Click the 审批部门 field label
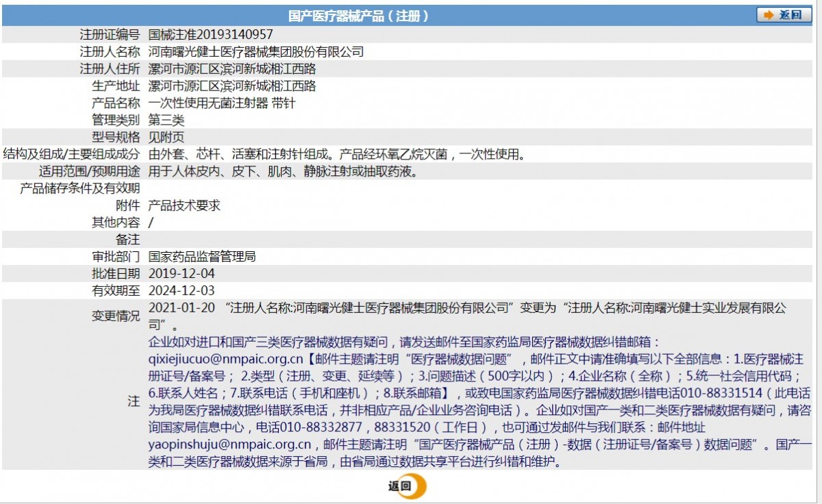Image resolution: width=822 pixels, height=504 pixels. 116,257
